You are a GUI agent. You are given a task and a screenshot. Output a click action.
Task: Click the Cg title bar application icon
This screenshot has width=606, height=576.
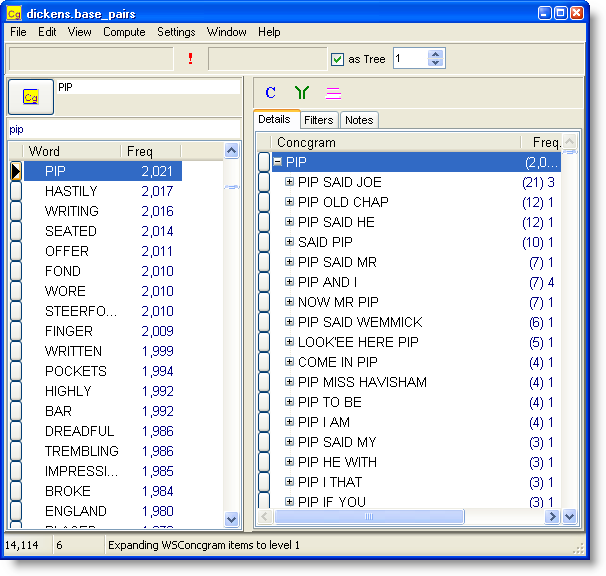click(x=14, y=14)
